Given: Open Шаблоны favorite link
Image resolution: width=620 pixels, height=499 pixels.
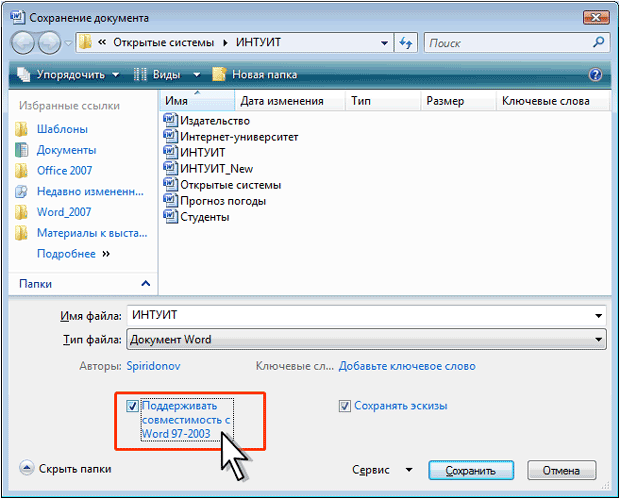Looking at the screenshot, I should 62,129.
